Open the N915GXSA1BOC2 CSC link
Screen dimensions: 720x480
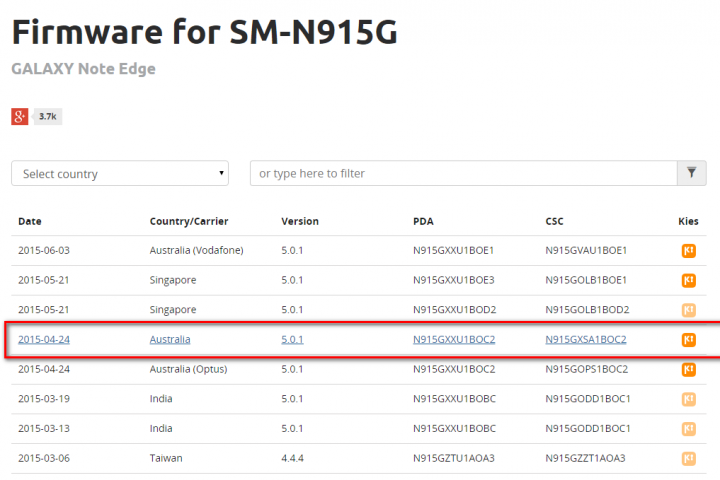click(x=586, y=339)
